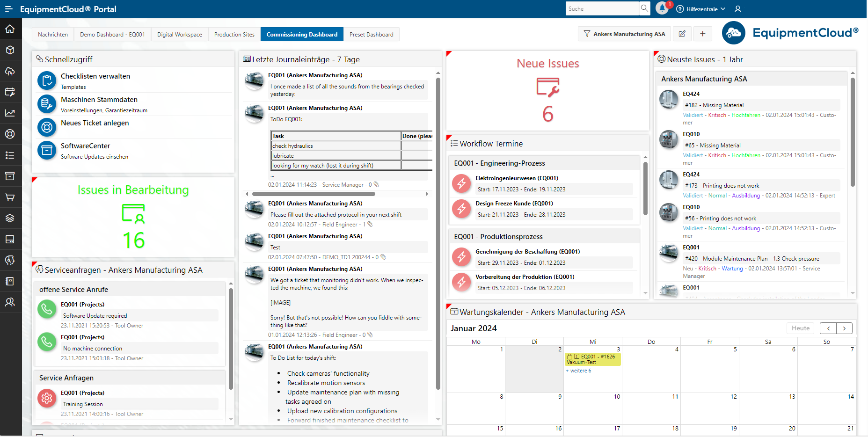Expand the '+ weitere 6' calendar entries
868x437 pixels.
coord(578,371)
